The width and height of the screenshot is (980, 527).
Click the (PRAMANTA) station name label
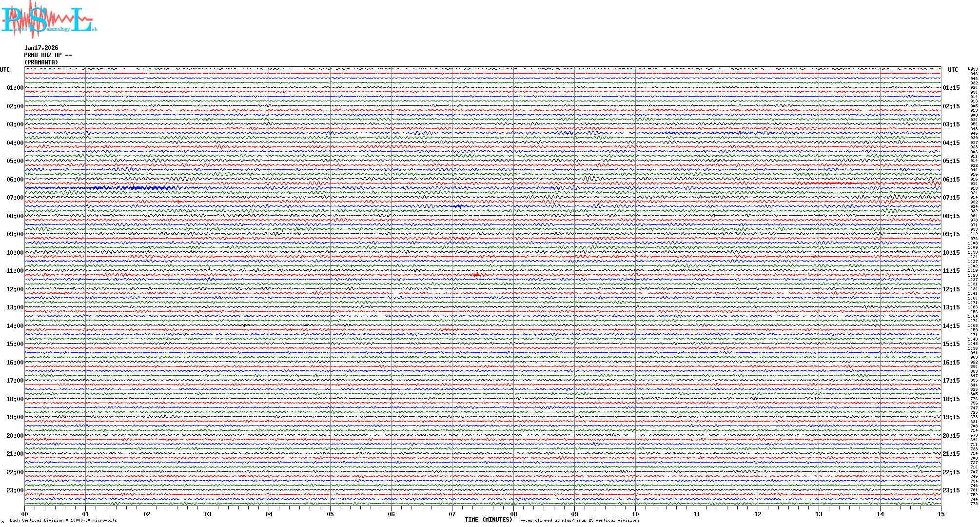click(x=41, y=62)
